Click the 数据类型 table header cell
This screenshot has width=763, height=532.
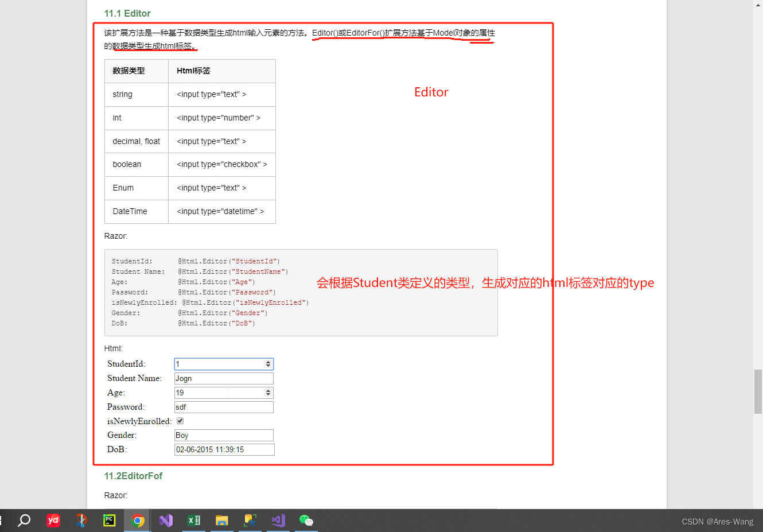click(x=137, y=71)
